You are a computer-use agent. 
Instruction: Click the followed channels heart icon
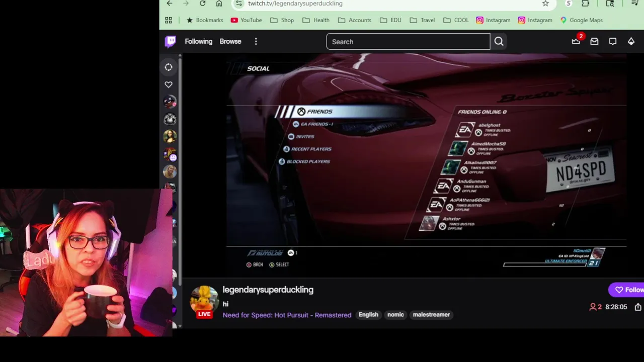point(169,84)
